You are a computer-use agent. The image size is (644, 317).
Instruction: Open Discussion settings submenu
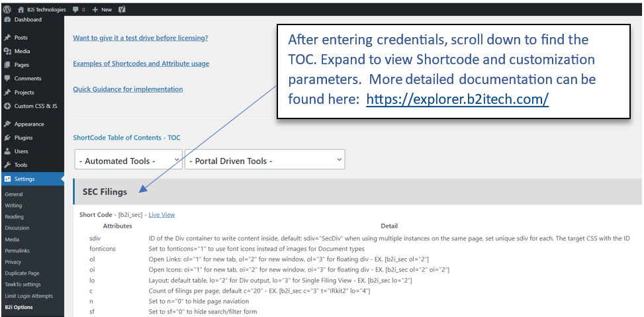point(17,228)
